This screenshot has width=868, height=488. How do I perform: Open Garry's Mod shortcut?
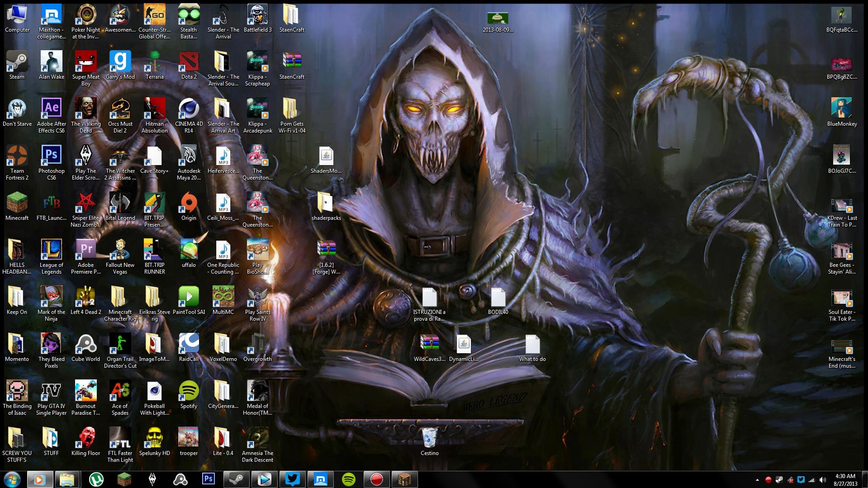click(x=120, y=66)
